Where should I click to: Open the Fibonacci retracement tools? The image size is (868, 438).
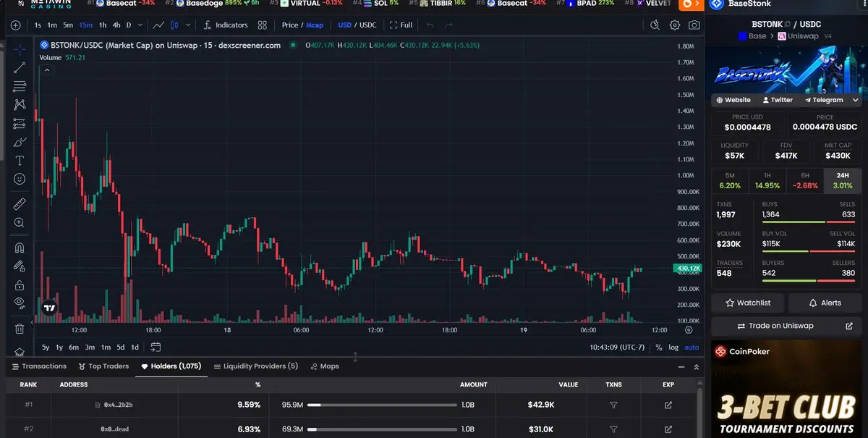tap(20, 86)
